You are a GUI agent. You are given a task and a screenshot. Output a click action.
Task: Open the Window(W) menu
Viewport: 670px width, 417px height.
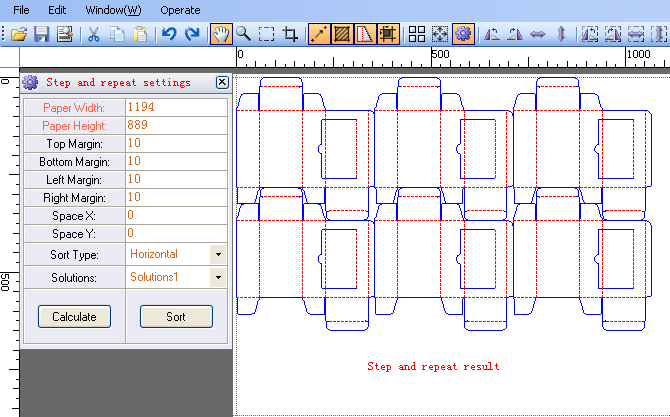pos(113,10)
